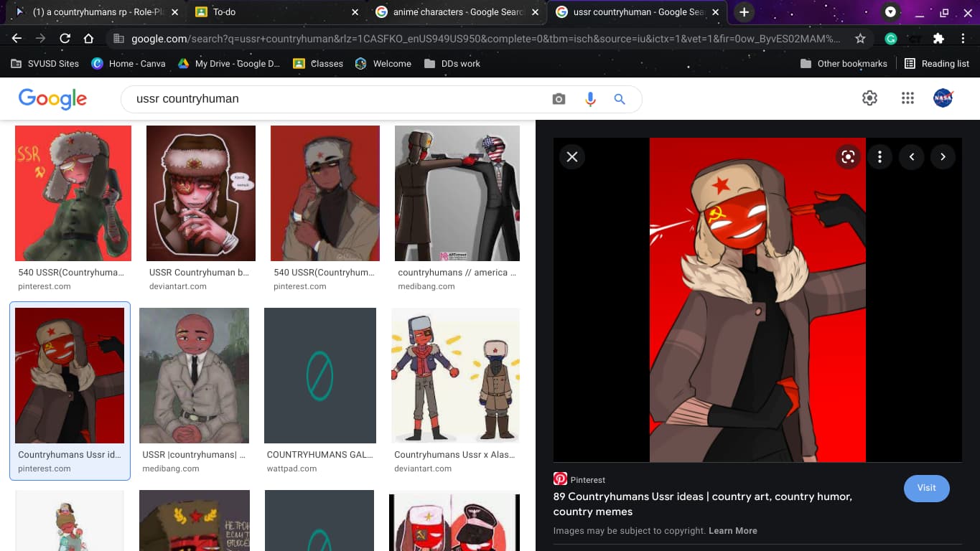The width and height of the screenshot is (980, 551).
Task: Open the 89 Countryhumans Ussr ideas title link
Action: (702, 504)
